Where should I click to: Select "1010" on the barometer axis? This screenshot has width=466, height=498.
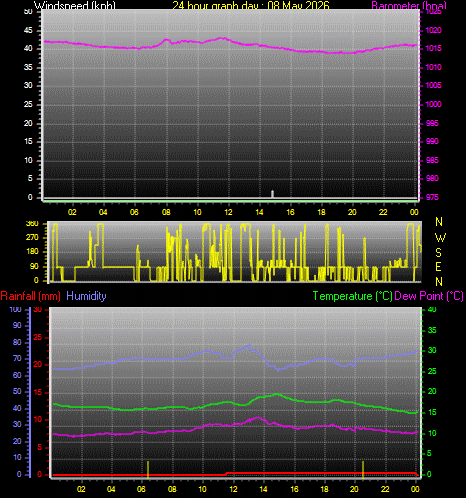433,67
